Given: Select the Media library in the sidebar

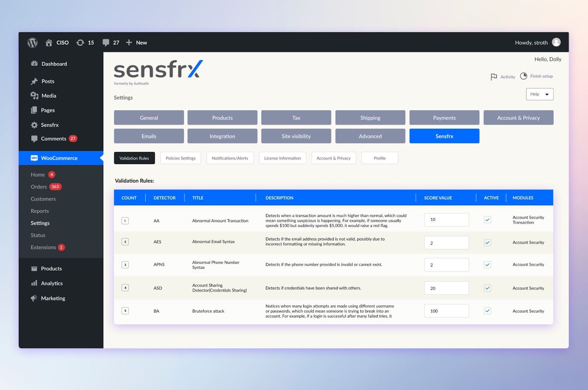Looking at the screenshot, I should coord(48,95).
